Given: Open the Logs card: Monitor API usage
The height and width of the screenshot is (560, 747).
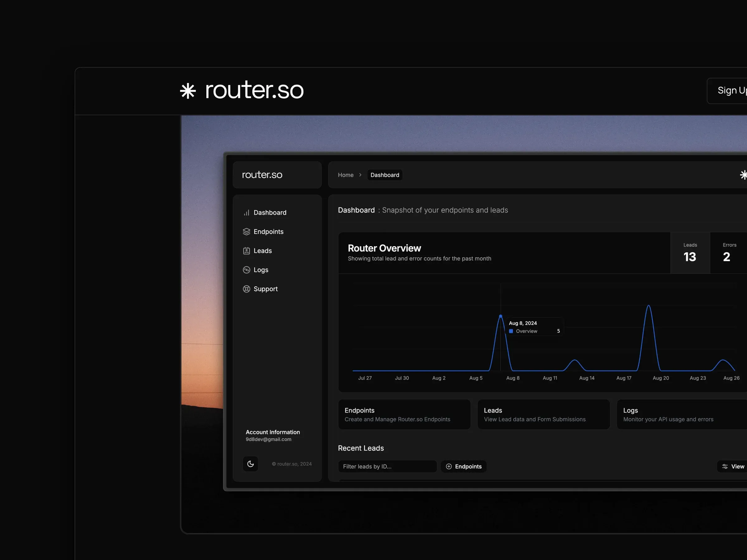Looking at the screenshot, I should [682, 414].
